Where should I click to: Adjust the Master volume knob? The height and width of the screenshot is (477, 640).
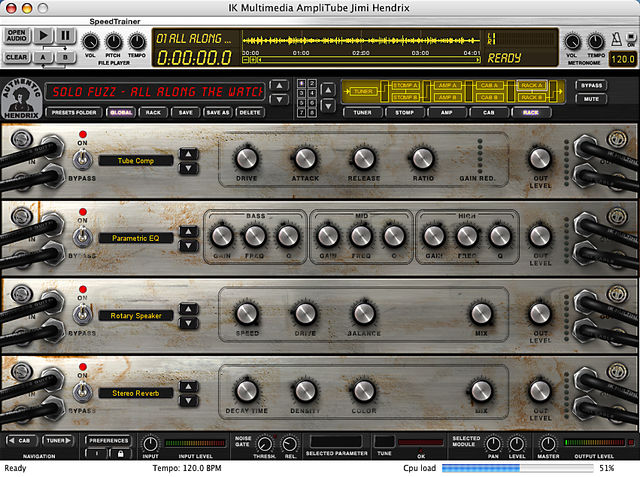point(548,444)
